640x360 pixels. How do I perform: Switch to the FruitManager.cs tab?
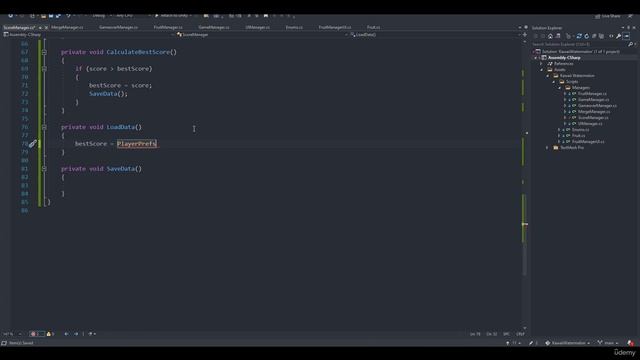point(168,27)
